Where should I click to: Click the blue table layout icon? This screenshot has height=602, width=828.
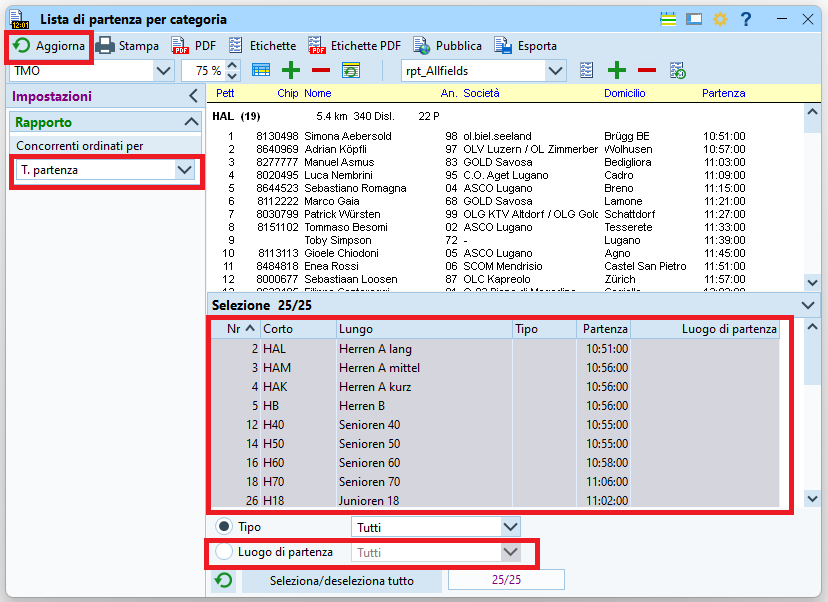261,70
